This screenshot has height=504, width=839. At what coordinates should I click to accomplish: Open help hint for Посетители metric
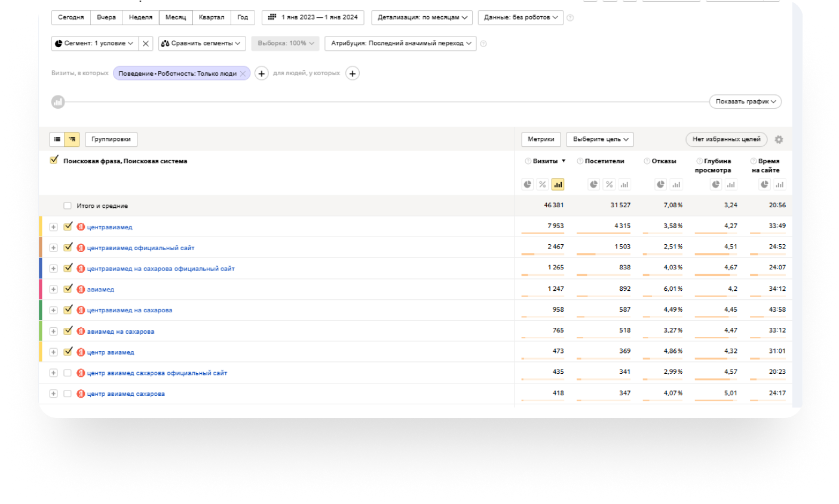[x=580, y=161]
